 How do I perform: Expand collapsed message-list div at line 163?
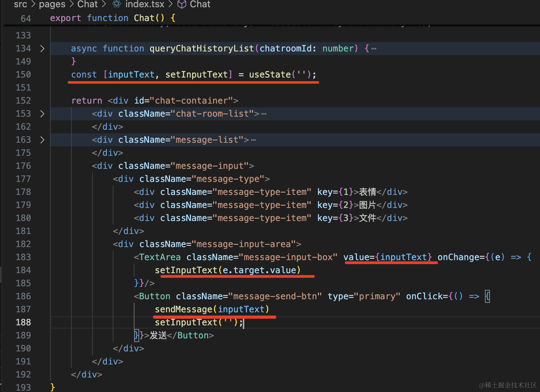tap(42, 140)
